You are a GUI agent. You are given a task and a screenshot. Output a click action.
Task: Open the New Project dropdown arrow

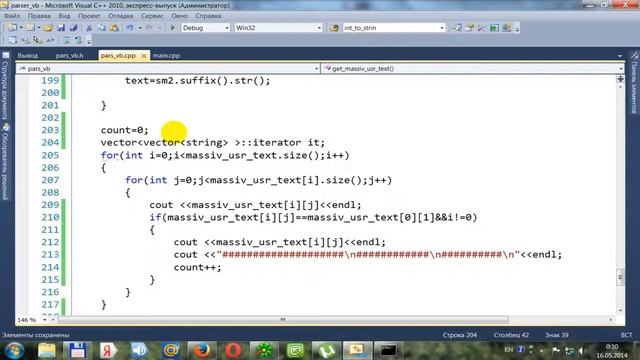21,28
